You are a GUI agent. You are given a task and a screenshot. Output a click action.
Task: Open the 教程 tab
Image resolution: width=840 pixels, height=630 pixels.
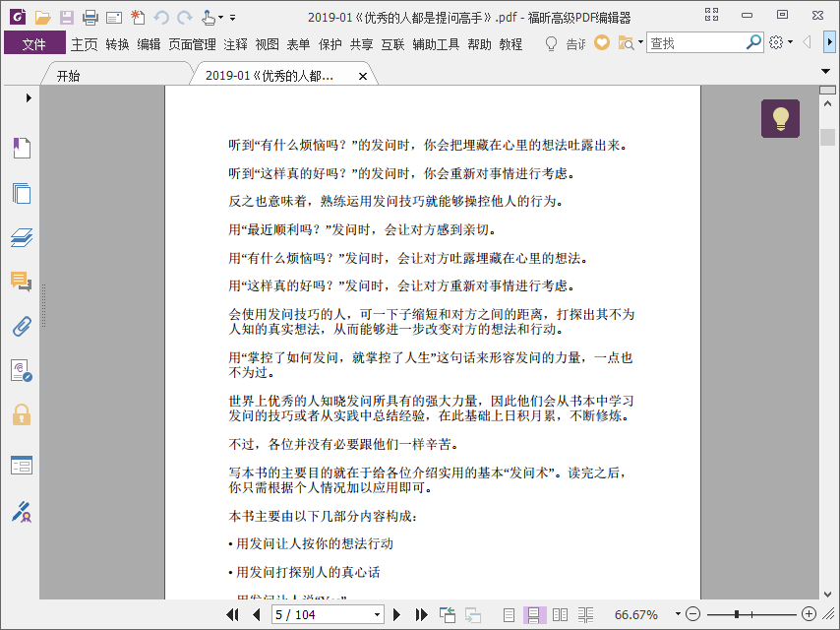(510, 44)
